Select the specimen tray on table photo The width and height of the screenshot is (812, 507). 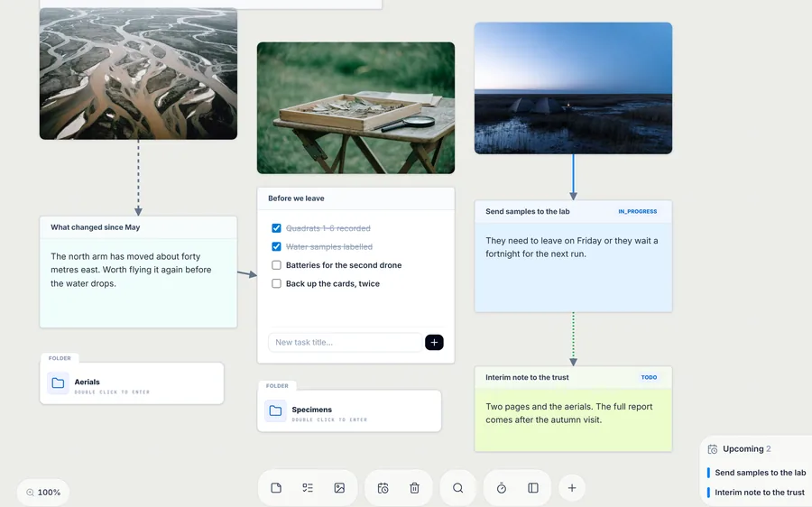point(355,107)
